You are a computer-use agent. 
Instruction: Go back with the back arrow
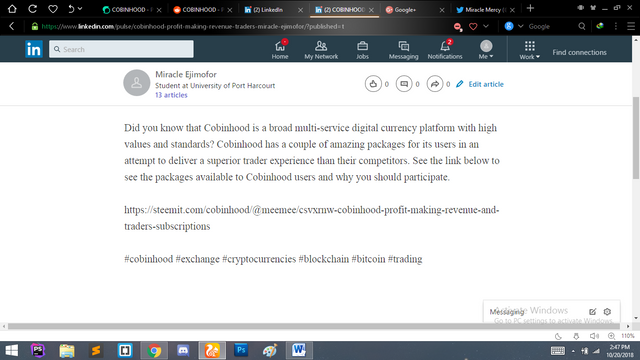11,26
